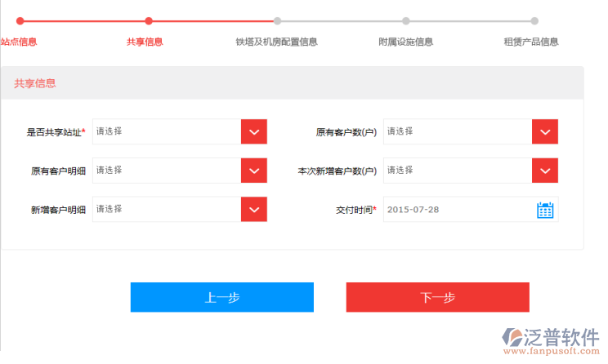
Task: Jump to the 租赁产品信息 step
Action: (x=531, y=42)
